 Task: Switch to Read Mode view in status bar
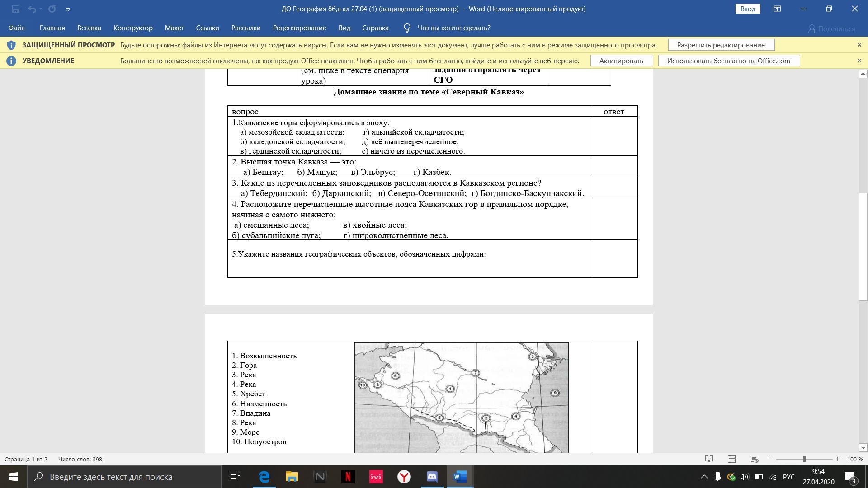(x=709, y=459)
